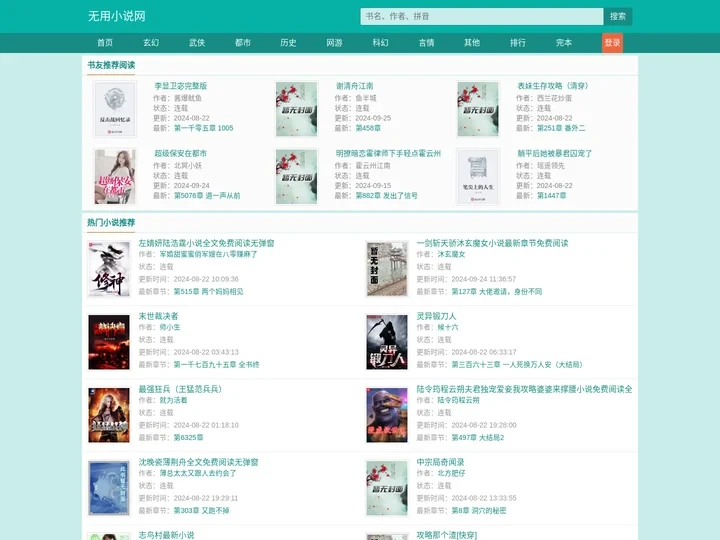Focus the 书名、作者、拼音 search field
This screenshot has width=720, height=540.
[x=482, y=17]
